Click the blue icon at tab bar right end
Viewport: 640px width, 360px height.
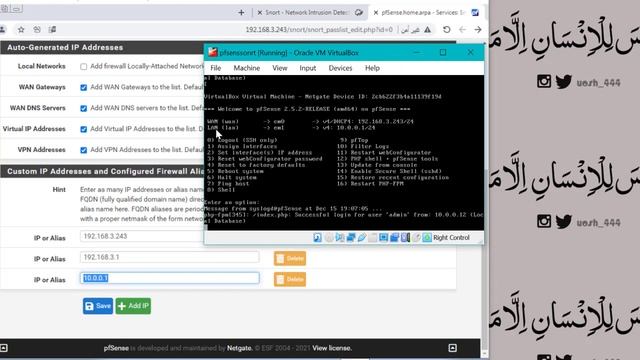[x=475, y=13]
